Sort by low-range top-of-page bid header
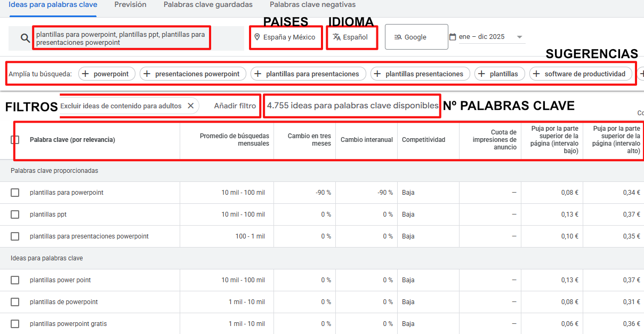644x334 pixels. 555,140
